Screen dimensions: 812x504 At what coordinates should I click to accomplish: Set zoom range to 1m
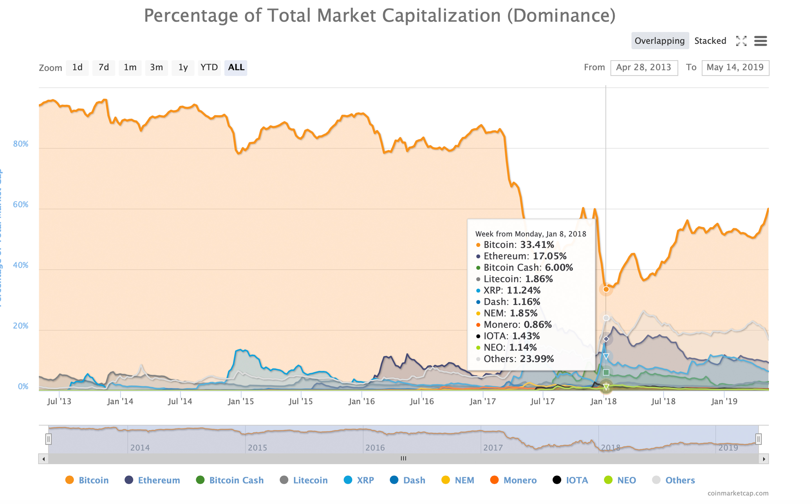coord(130,68)
